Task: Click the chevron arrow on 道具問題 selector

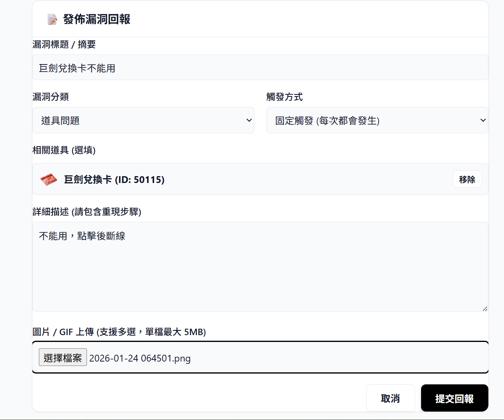Action: pyautogui.click(x=249, y=120)
